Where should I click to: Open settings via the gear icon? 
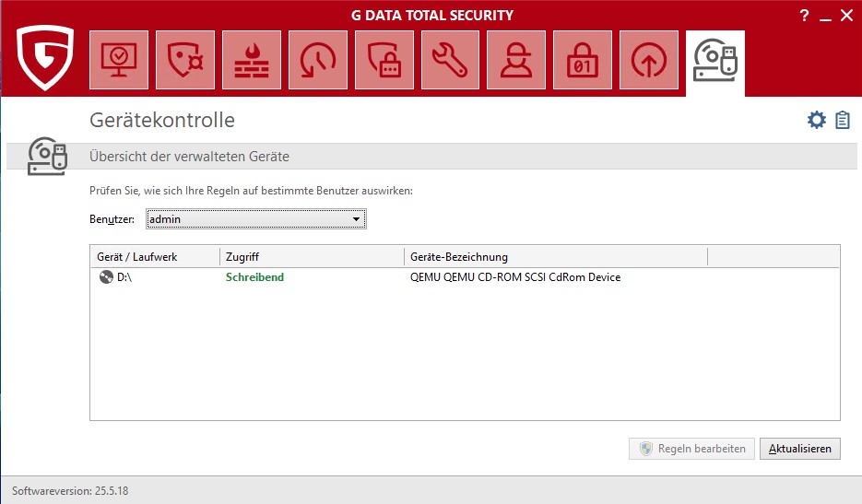click(816, 121)
